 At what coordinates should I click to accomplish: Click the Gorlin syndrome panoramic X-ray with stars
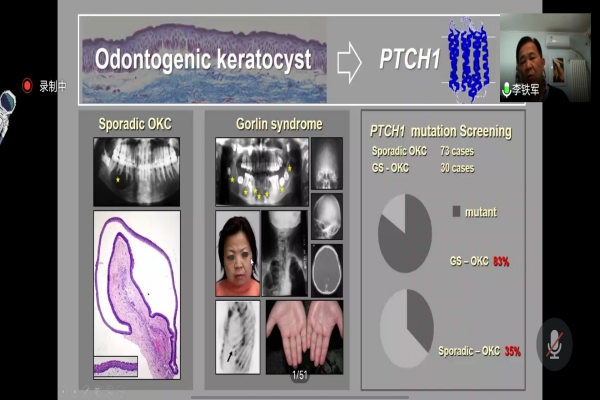point(262,172)
